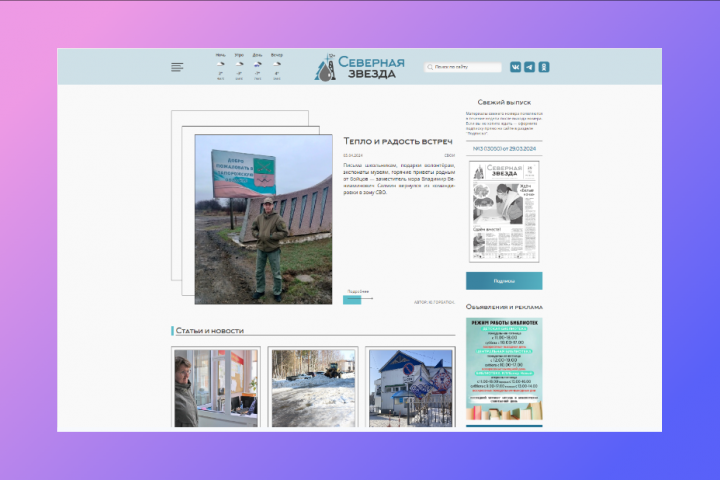Screen dimensions: 720x480
Task: Focus the site search input field
Action: [x=463, y=67]
